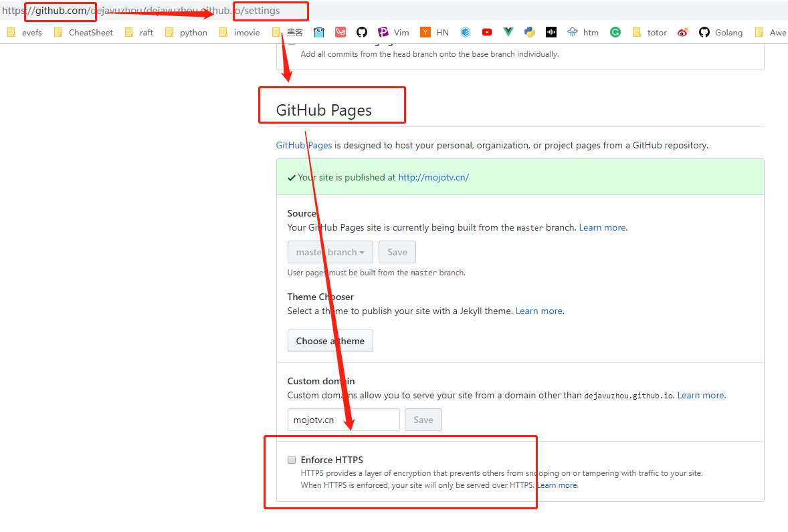Open the green Vue bookmark icon
The image size is (788, 532).
pos(508,33)
